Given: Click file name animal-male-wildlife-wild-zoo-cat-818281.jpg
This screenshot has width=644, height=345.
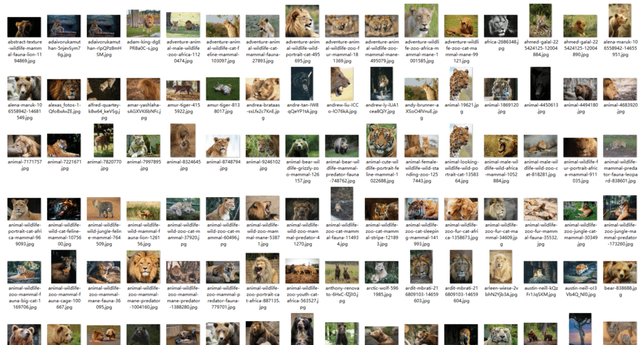Looking at the screenshot, I should (x=541, y=168).
